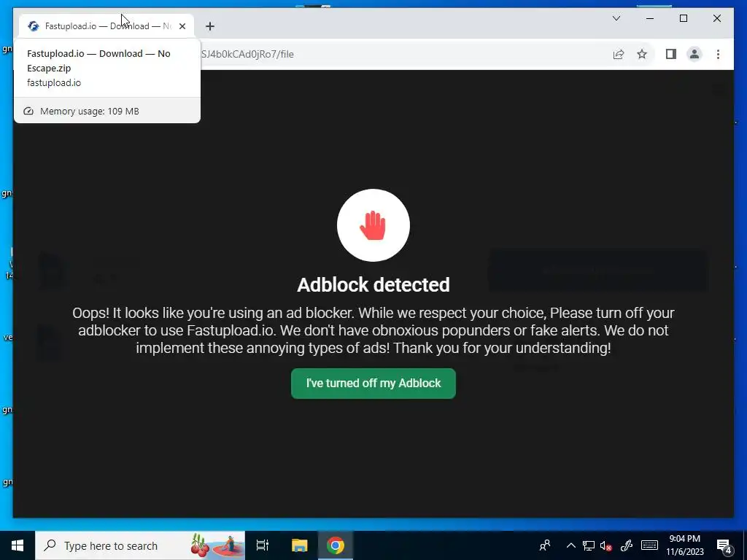Open Chrome's three-dot menu
Image resolution: width=747 pixels, height=560 pixels.
[718, 54]
